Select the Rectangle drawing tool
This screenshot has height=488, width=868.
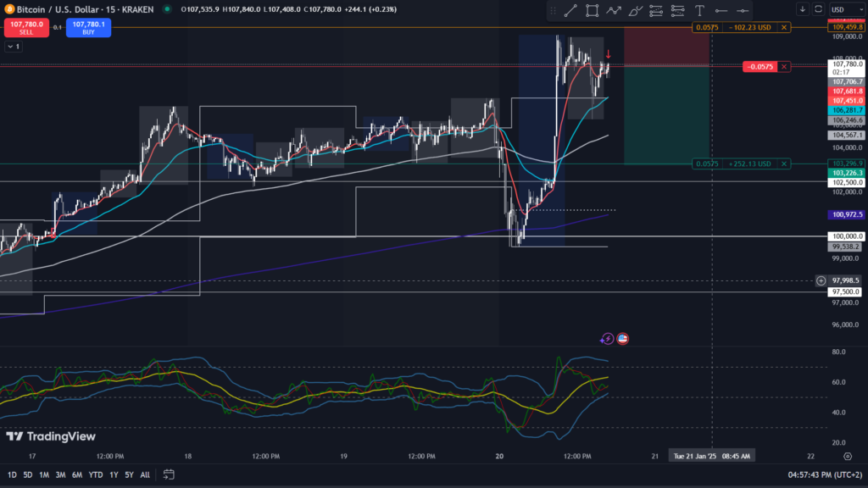pyautogui.click(x=592, y=10)
